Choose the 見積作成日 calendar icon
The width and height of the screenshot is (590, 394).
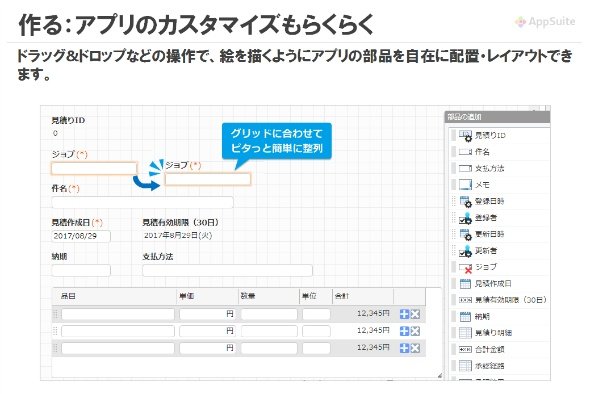[465, 284]
